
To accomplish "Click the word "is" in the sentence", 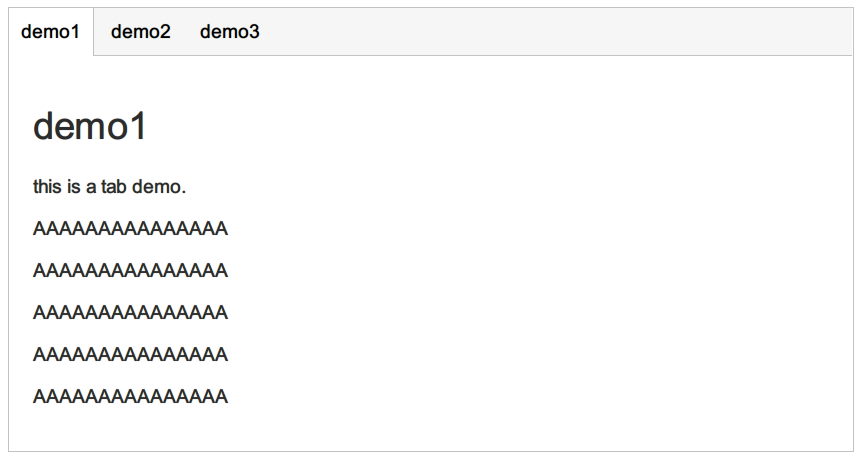I will point(70,187).
